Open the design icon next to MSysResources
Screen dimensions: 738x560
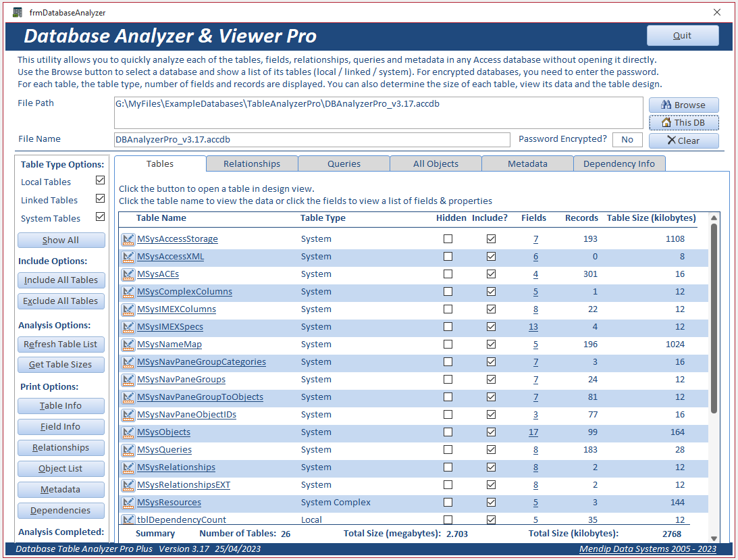128,503
